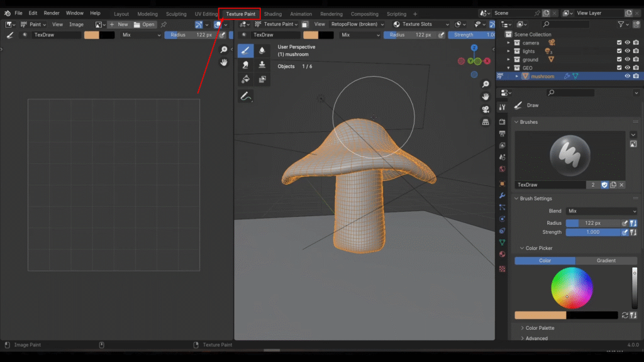The width and height of the screenshot is (644, 362).
Task: Toggle camera view in the 3D viewport
Action: coord(486,109)
